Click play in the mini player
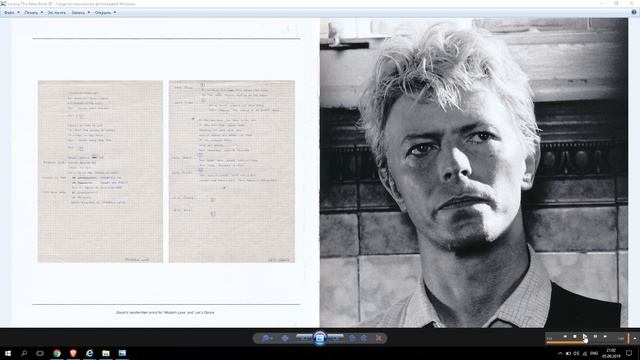 pyautogui.click(x=585, y=336)
